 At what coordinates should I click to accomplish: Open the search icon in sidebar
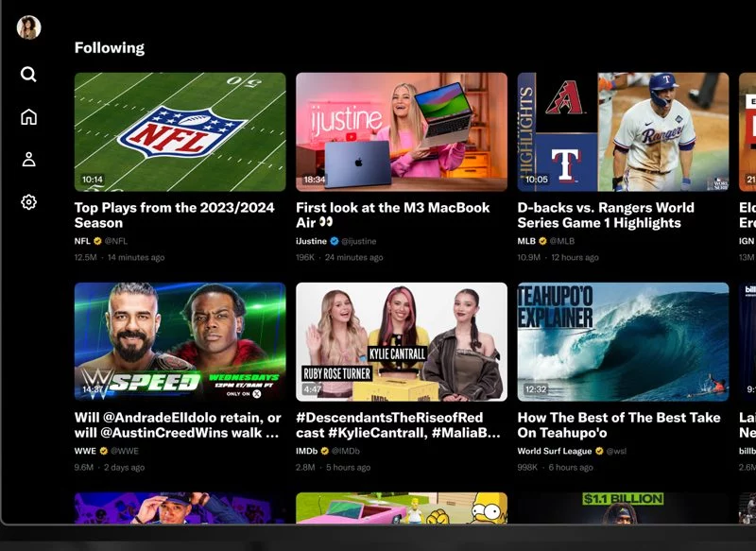28,75
